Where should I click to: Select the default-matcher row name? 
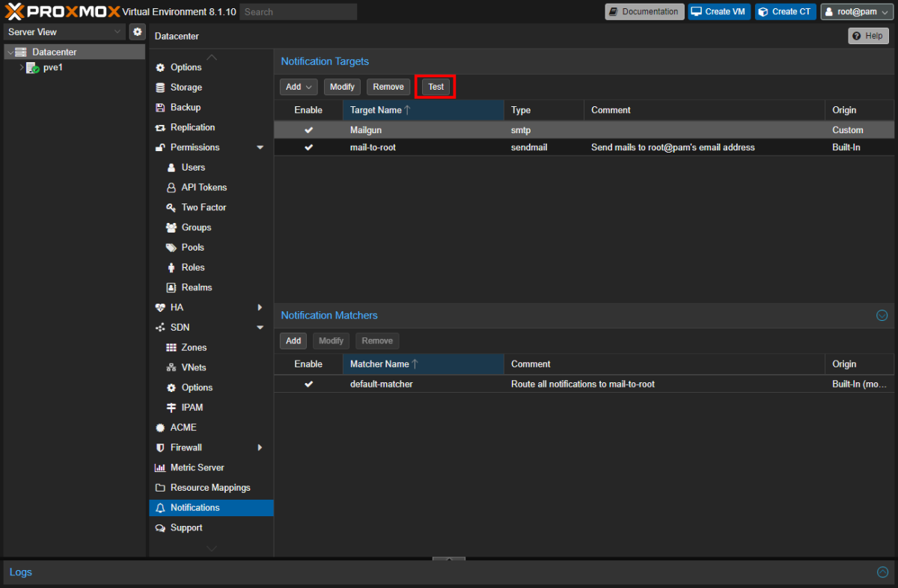[x=382, y=385]
